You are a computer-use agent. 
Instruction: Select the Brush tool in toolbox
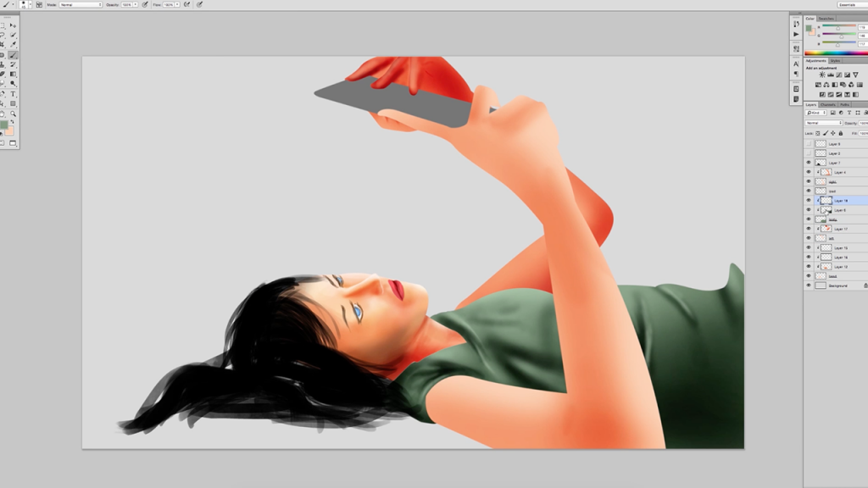[13, 55]
